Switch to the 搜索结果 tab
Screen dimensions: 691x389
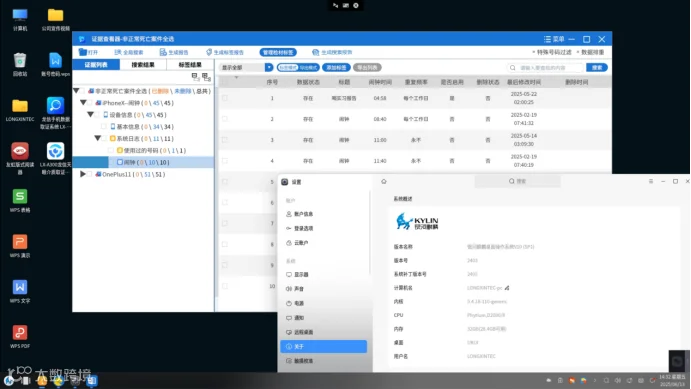pos(143,65)
